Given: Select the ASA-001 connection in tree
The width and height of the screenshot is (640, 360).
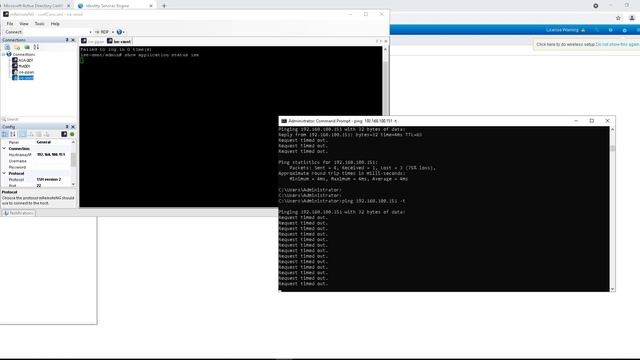Looking at the screenshot, I should pyautogui.click(x=26, y=60).
